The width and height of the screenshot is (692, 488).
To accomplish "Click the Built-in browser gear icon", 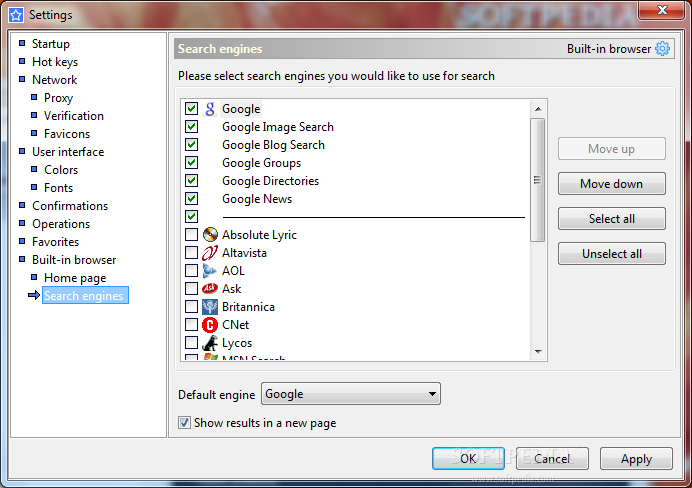I will point(662,49).
